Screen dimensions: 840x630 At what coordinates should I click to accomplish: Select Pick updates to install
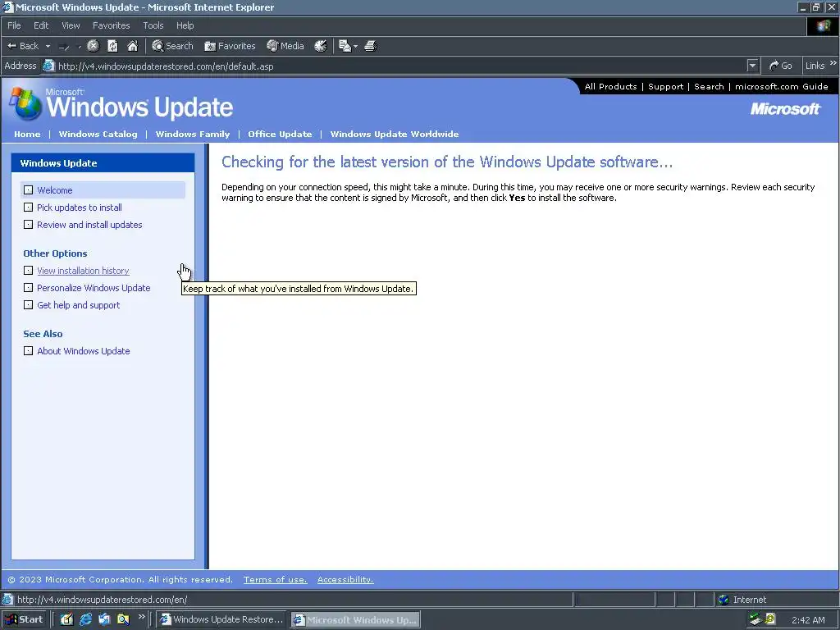click(x=80, y=208)
